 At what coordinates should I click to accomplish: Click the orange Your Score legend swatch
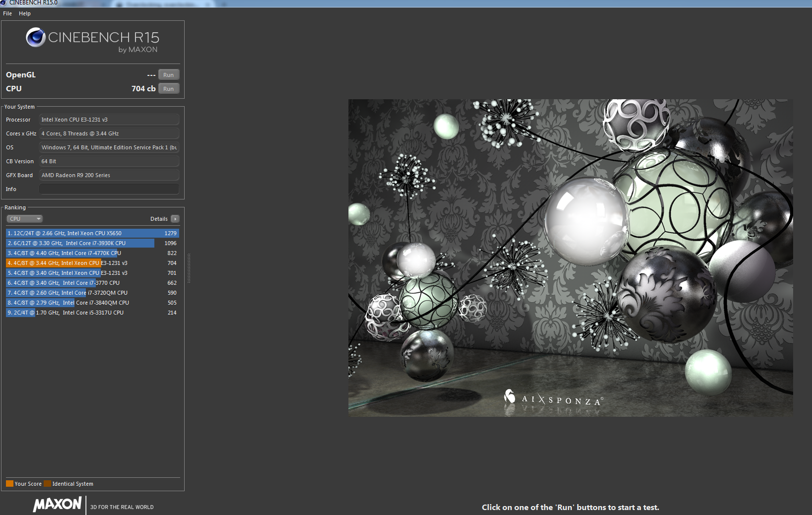click(x=9, y=484)
